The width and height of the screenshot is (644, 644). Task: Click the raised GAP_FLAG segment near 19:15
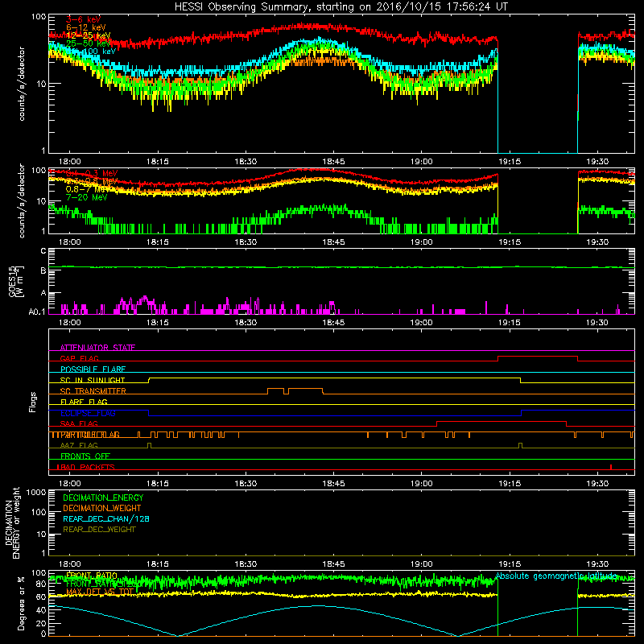pos(538,357)
